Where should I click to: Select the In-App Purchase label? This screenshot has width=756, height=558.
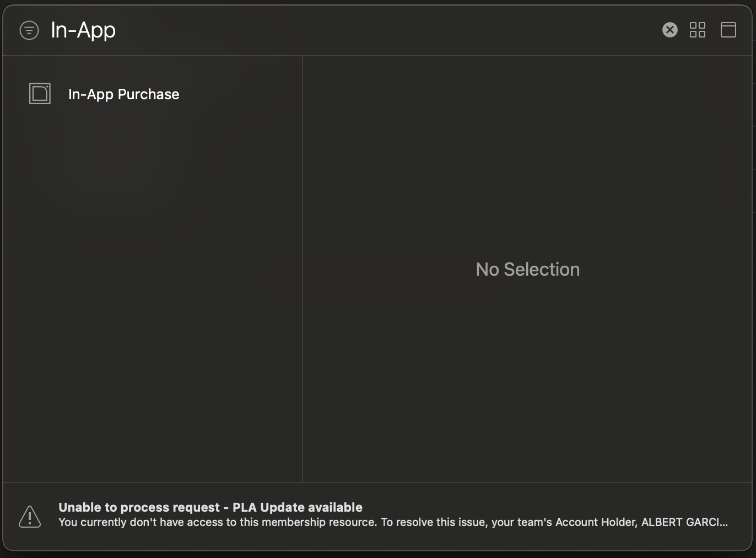click(123, 94)
